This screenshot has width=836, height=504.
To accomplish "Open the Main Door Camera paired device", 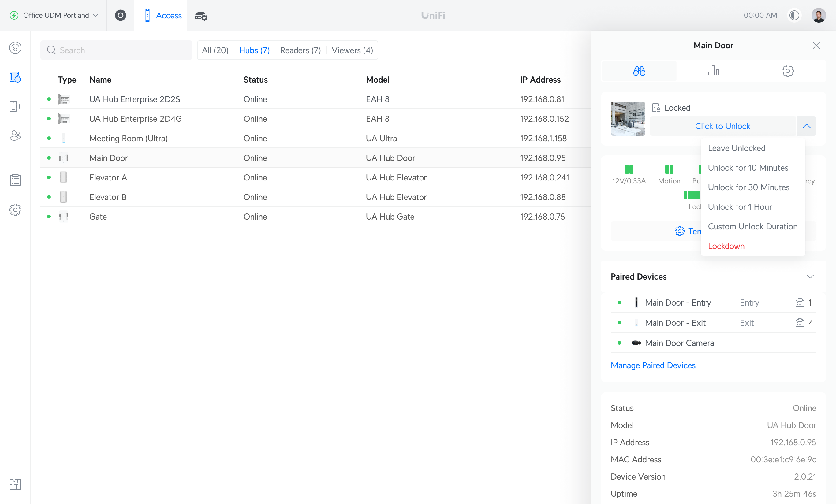I will click(x=714, y=343).
